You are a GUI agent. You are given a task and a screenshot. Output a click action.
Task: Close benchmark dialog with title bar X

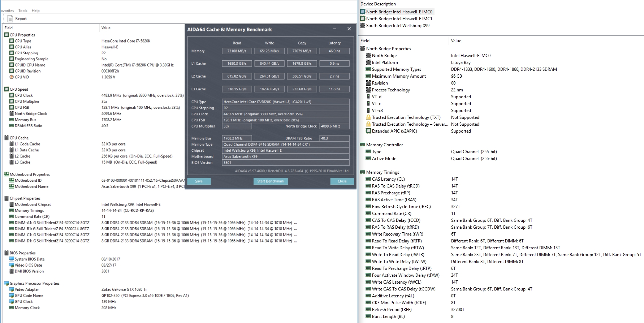click(349, 29)
